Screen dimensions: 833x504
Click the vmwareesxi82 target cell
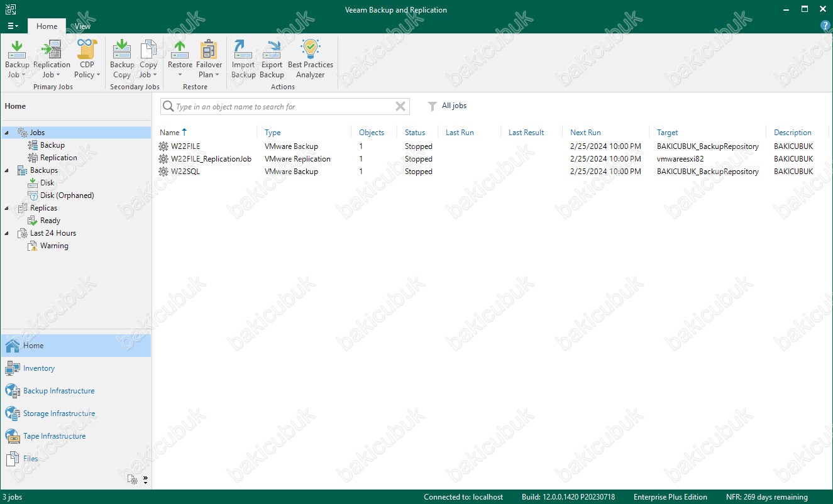[x=680, y=159]
